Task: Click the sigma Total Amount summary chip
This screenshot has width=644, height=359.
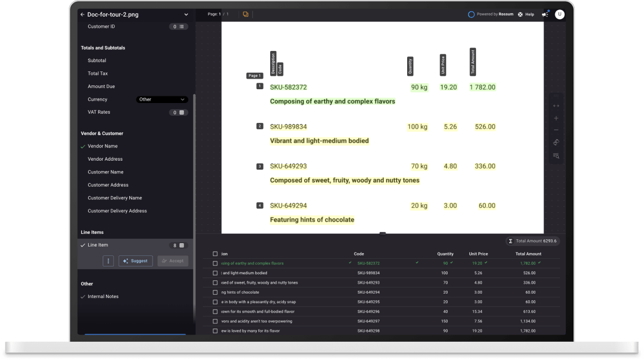Action: click(x=533, y=241)
